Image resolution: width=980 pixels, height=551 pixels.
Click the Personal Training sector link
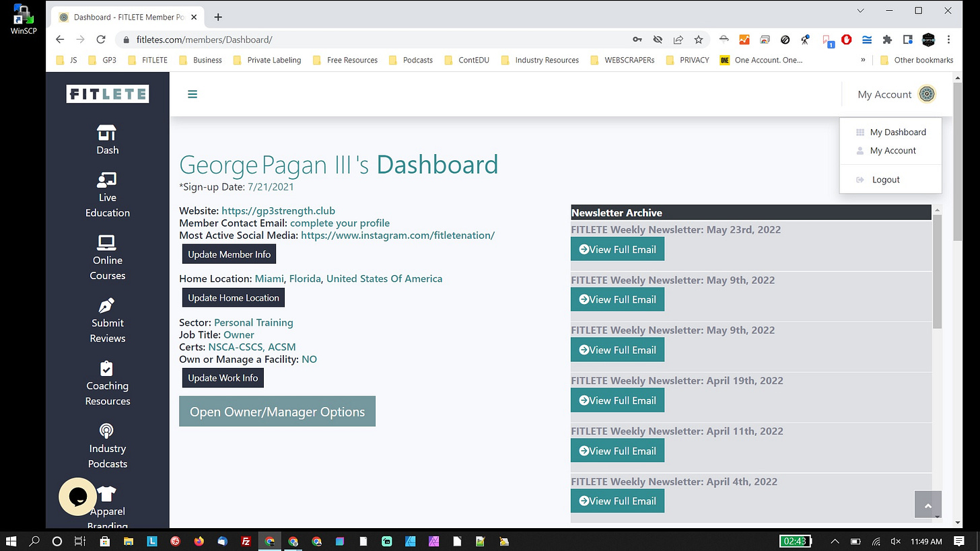[x=254, y=322]
